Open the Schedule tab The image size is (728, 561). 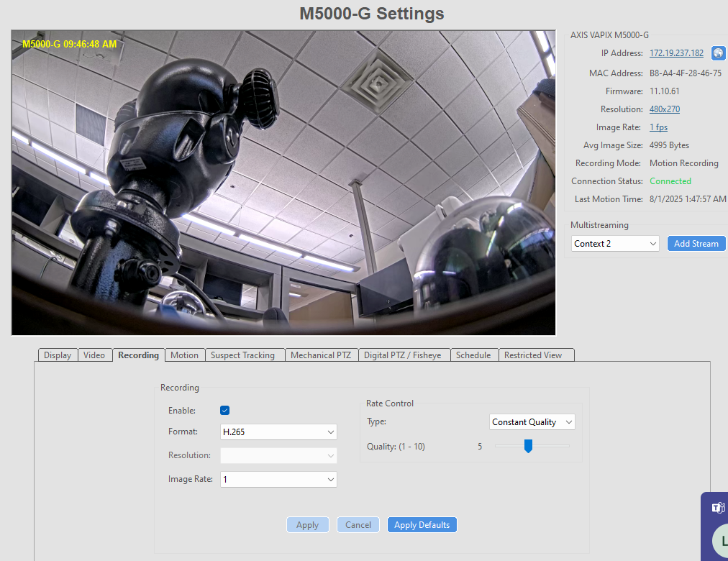473,355
